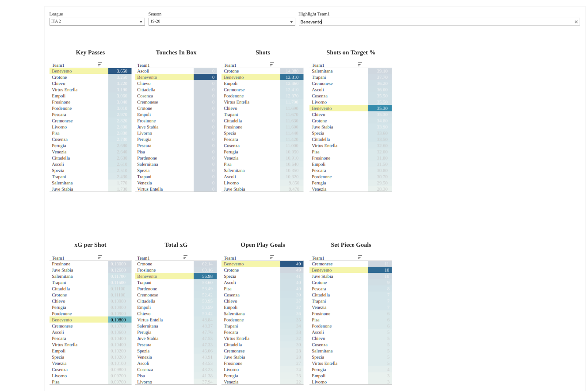Sort the Key Passes table

click(x=100, y=65)
